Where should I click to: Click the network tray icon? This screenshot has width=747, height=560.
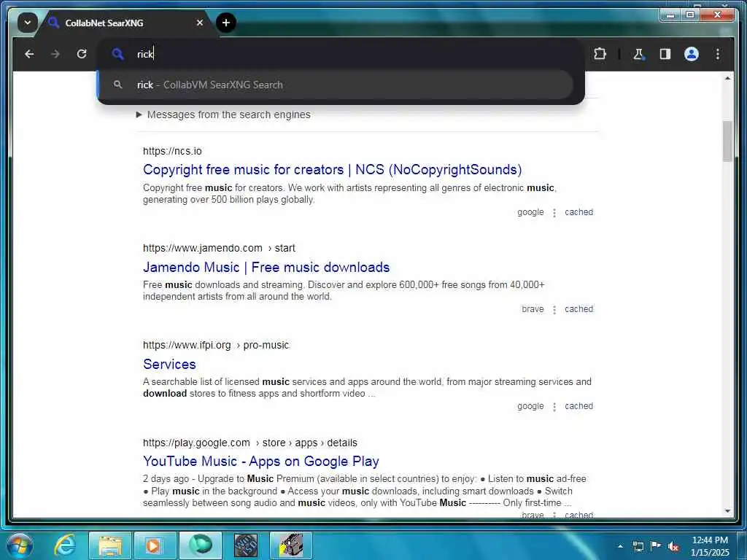coord(638,546)
